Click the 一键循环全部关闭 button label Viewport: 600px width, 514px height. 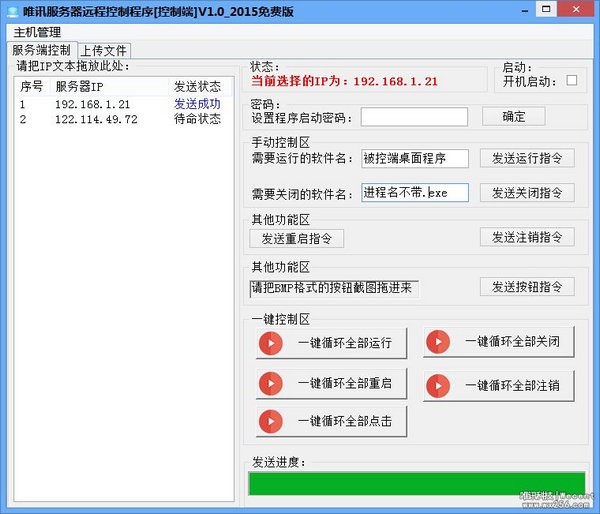pyautogui.click(x=512, y=341)
